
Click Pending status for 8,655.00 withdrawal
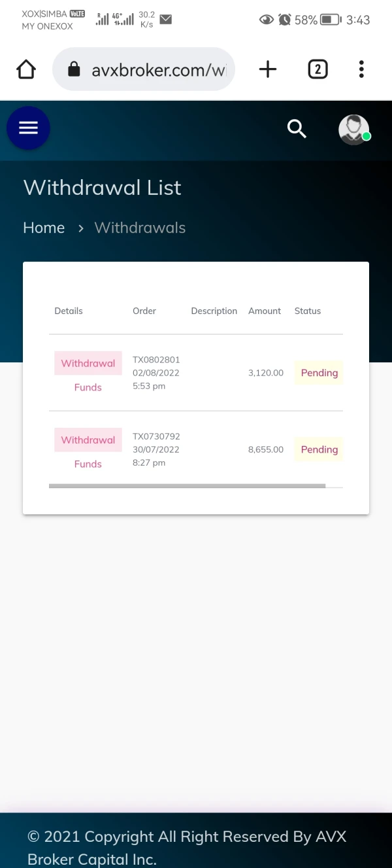[319, 449]
